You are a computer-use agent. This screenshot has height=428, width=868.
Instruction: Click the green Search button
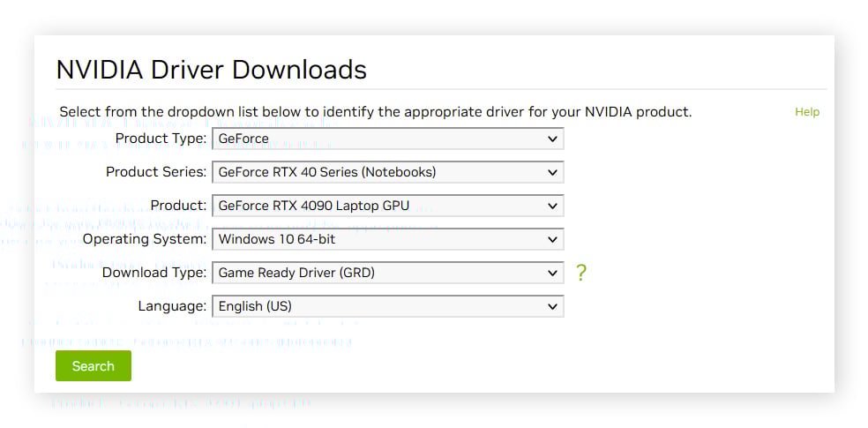click(93, 366)
